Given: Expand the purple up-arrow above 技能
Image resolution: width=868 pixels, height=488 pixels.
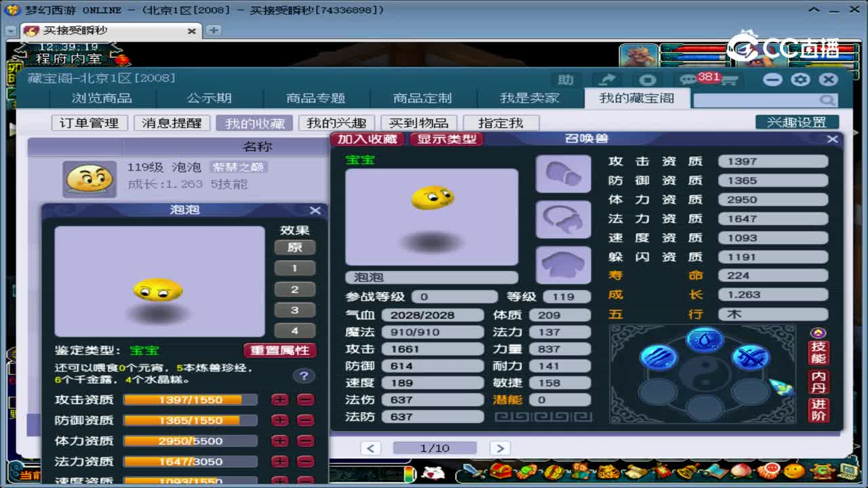Looking at the screenshot, I should [x=818, y=333].
